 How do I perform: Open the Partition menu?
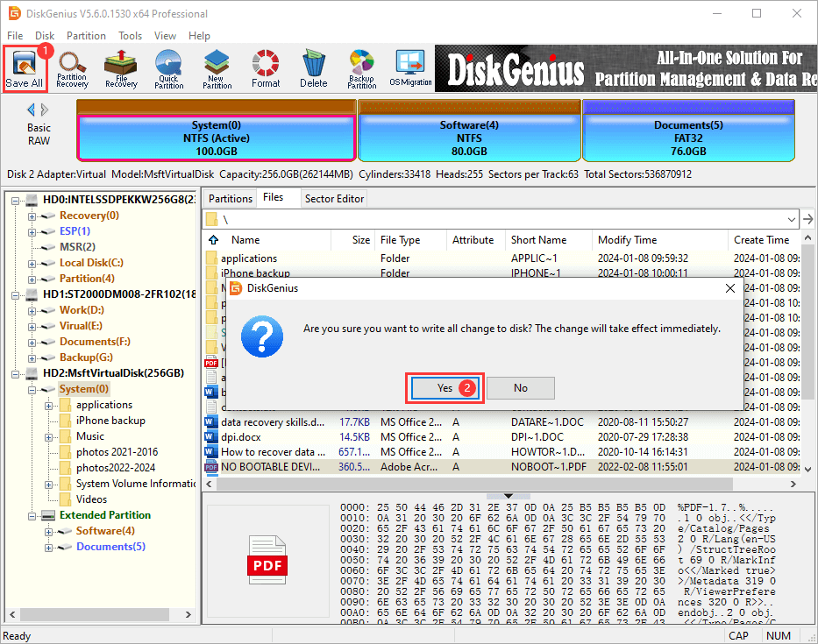click(x=86, y=35)
